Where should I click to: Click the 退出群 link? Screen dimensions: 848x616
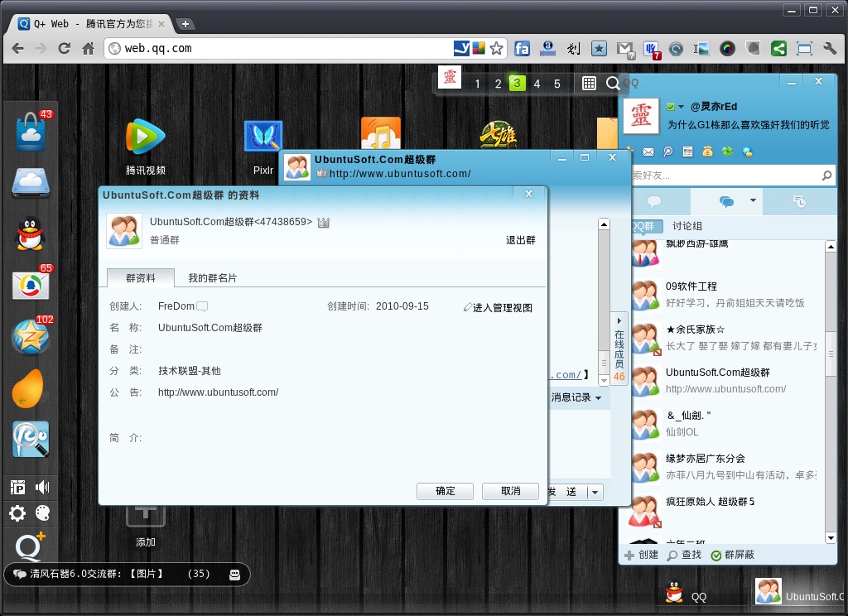520,240
